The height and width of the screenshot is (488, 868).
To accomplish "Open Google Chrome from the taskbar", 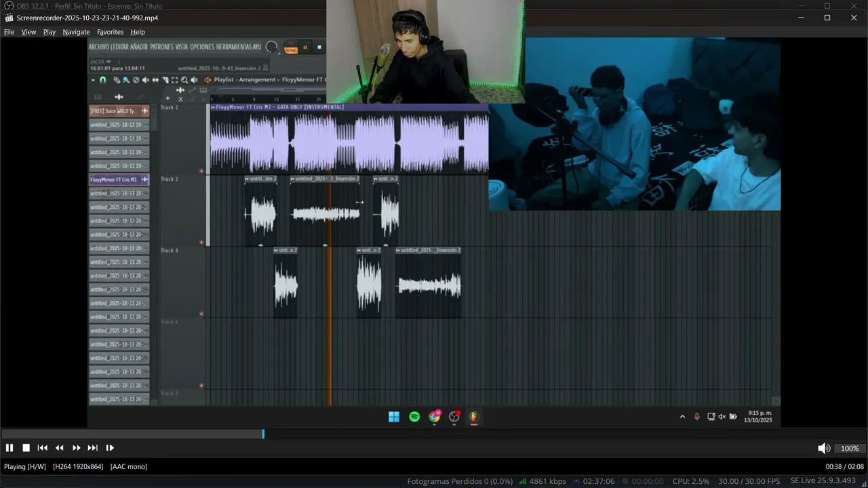I will tap(435, 417).
